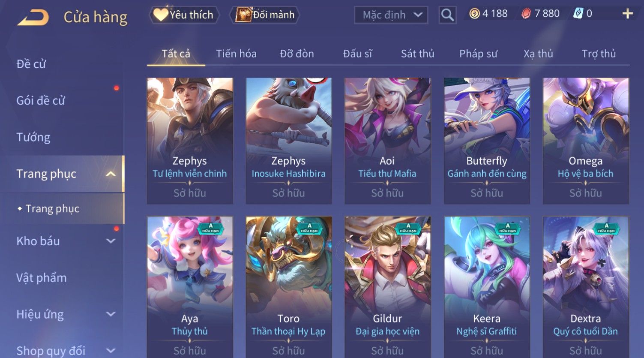The image size is (644, 358).
Task: Go to the Tướng sidebar item
Action: point(33,137)
